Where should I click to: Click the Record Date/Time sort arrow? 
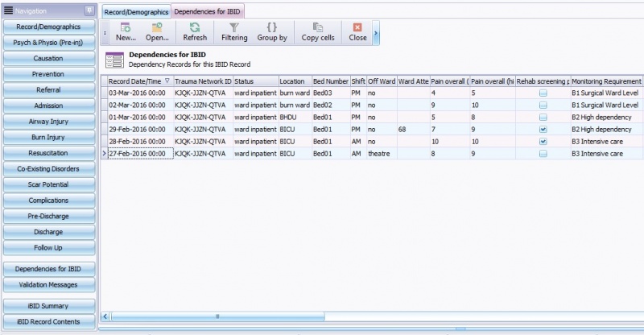point(167,81)
